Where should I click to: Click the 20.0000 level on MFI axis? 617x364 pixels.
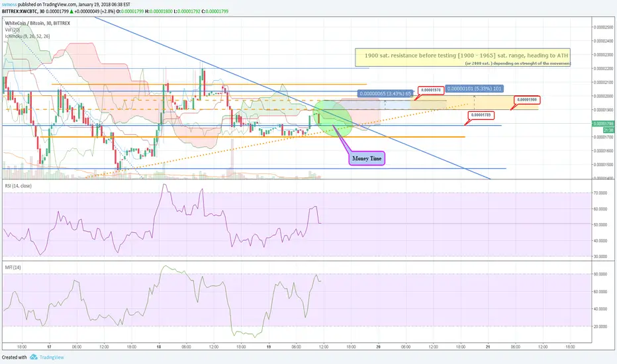[x=600, y=327]
